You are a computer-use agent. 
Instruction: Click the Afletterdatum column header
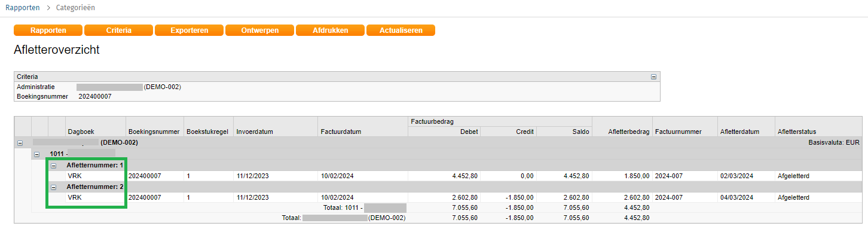point(739,132)
